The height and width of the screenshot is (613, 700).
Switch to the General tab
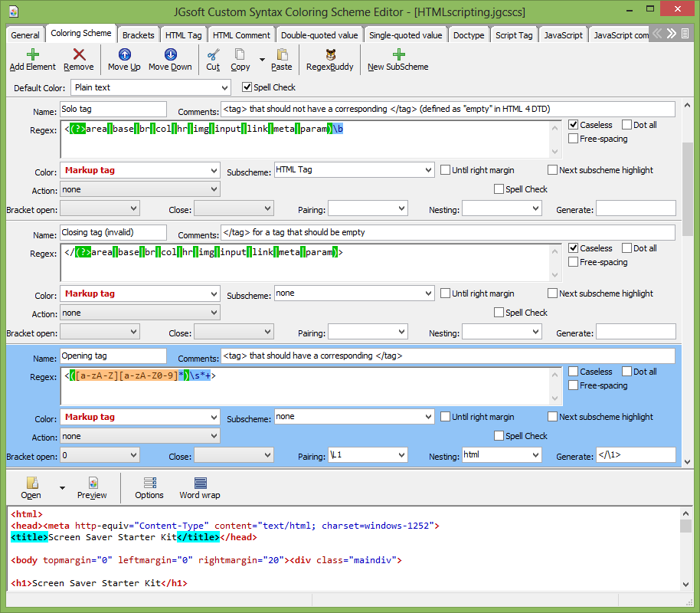[x=25, y=34]
